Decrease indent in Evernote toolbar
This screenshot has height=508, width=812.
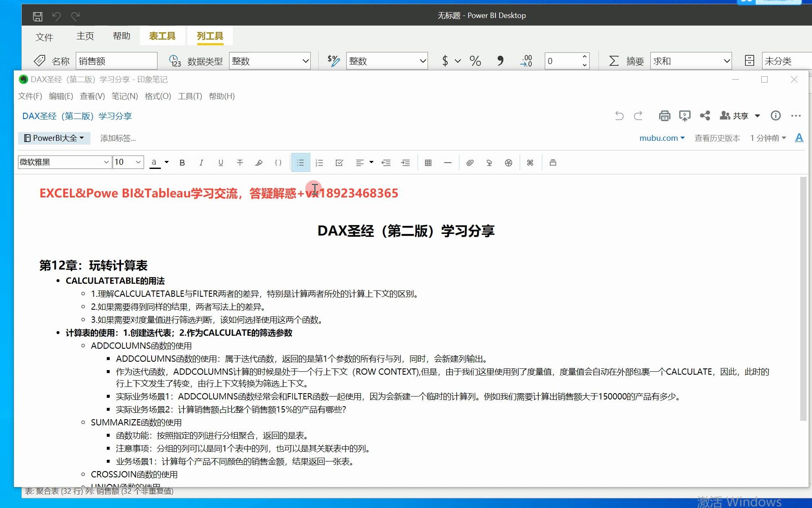[386, 163]
